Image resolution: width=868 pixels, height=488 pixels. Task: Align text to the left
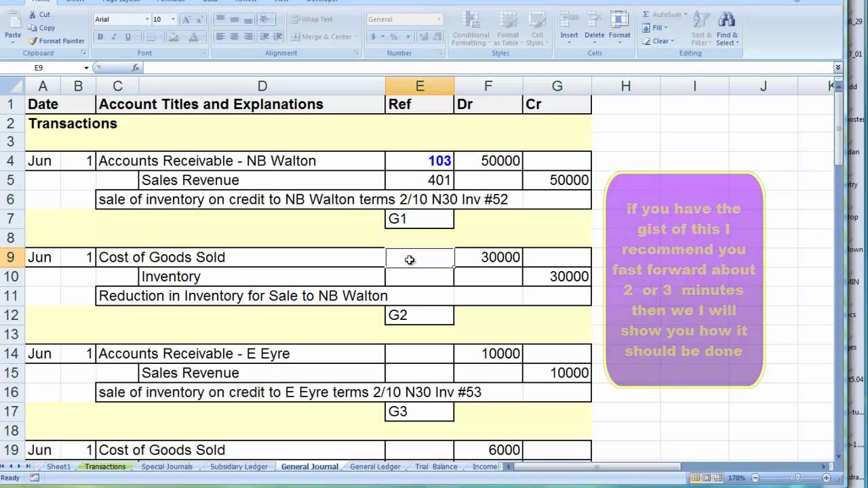pyautogui.click(x=220, y=37)
